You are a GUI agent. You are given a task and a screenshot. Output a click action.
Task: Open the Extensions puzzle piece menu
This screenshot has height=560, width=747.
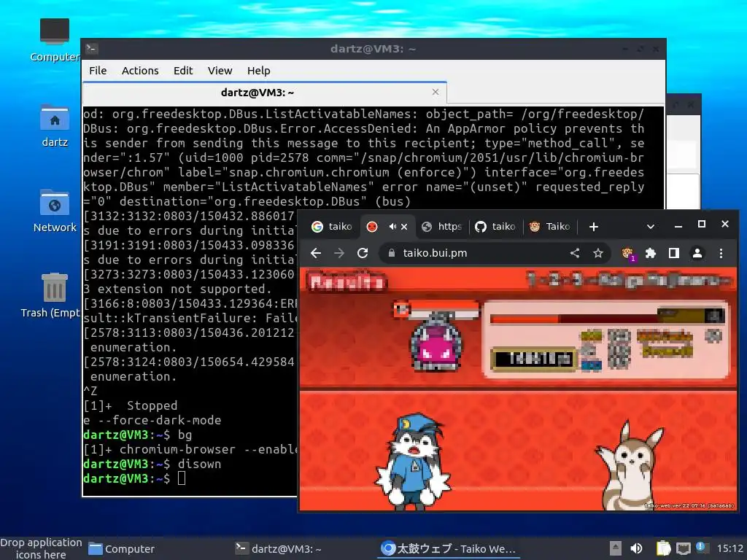click(x=650, y=253)
